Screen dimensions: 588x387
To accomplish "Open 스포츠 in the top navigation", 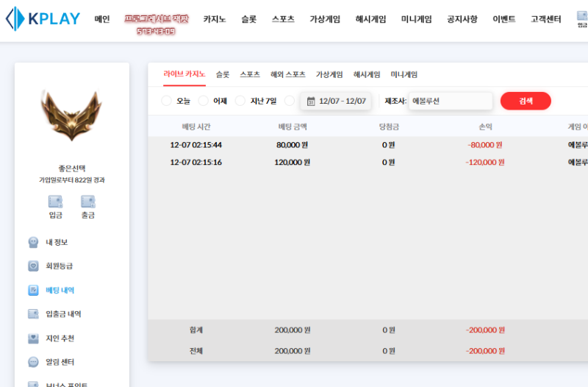I will click(x=283, y=19).
